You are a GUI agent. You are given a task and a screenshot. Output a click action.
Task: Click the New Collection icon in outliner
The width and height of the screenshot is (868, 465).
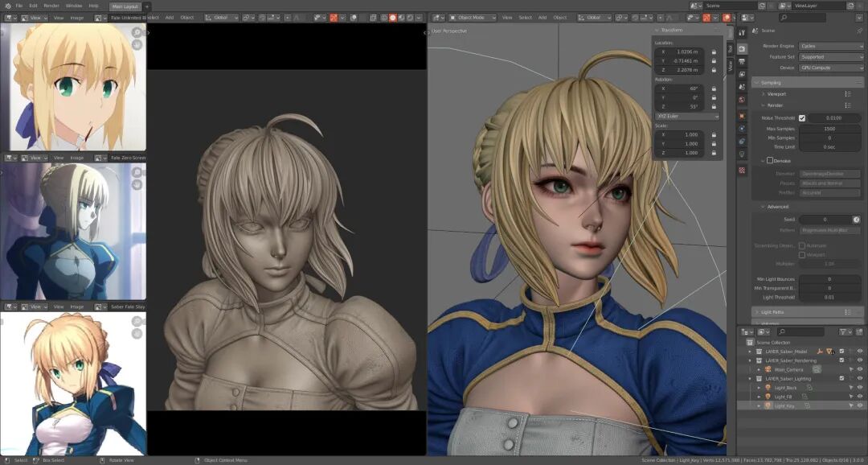click(859, 331)
